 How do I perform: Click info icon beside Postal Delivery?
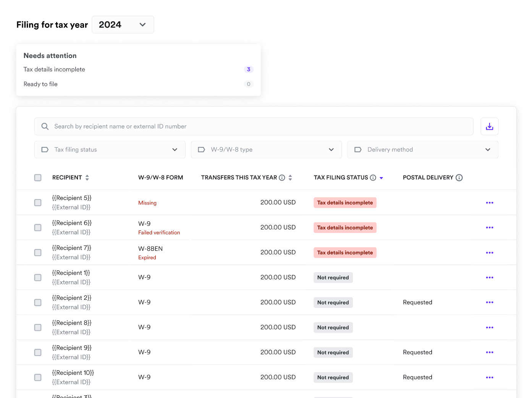point(459,177)
